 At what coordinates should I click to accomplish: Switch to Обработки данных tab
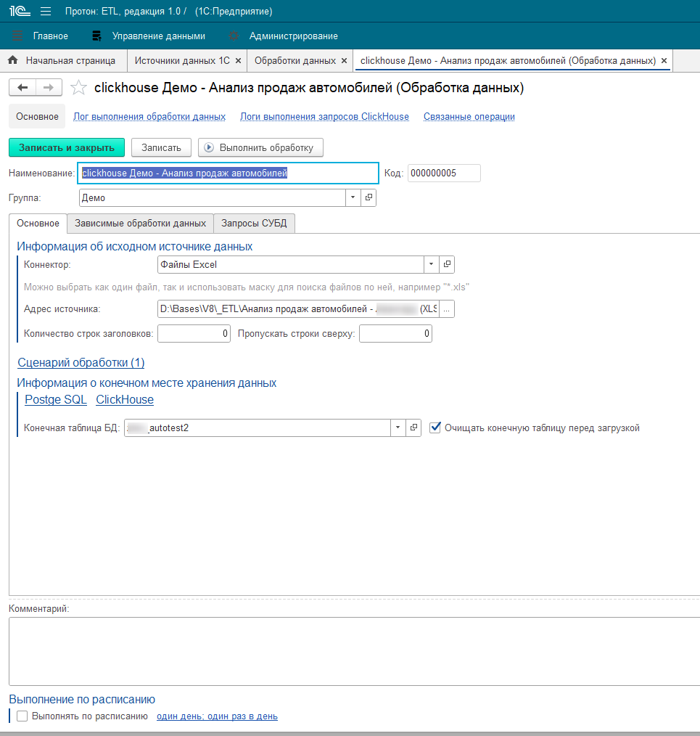[x=295, y=60]
